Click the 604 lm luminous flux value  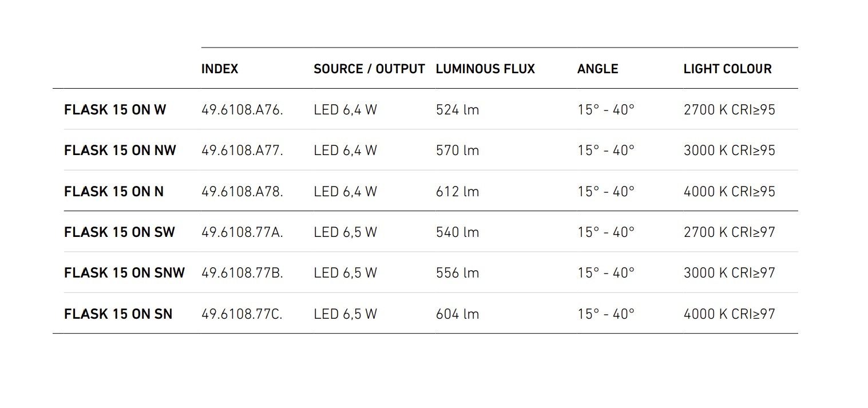pos(457,314)
